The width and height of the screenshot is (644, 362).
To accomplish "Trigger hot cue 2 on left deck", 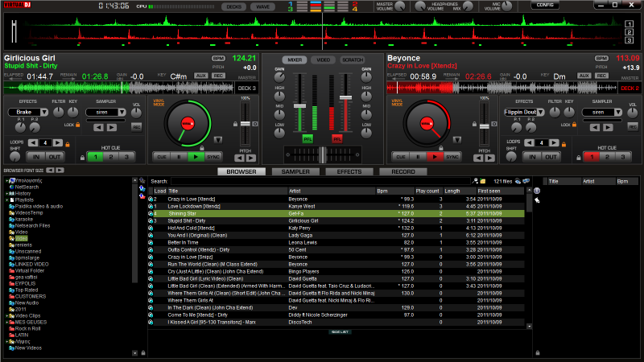I will [111, 157].
